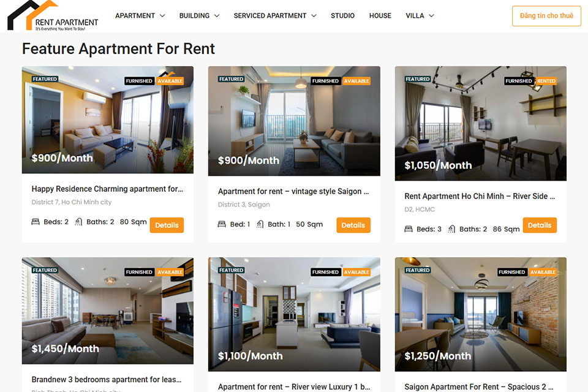Open the Brandnew 3 bedrooms apartment title
Screen dimensions: 588x392
[x=107, y=380]
